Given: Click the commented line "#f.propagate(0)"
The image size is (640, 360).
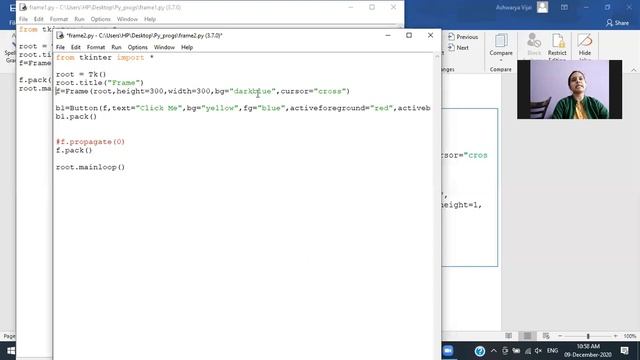Looking at the screenshot, I should (x=90, y=142).
